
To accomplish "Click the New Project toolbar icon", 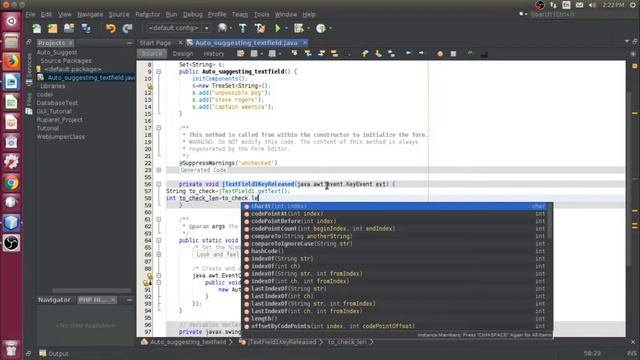I will point(53,28).
